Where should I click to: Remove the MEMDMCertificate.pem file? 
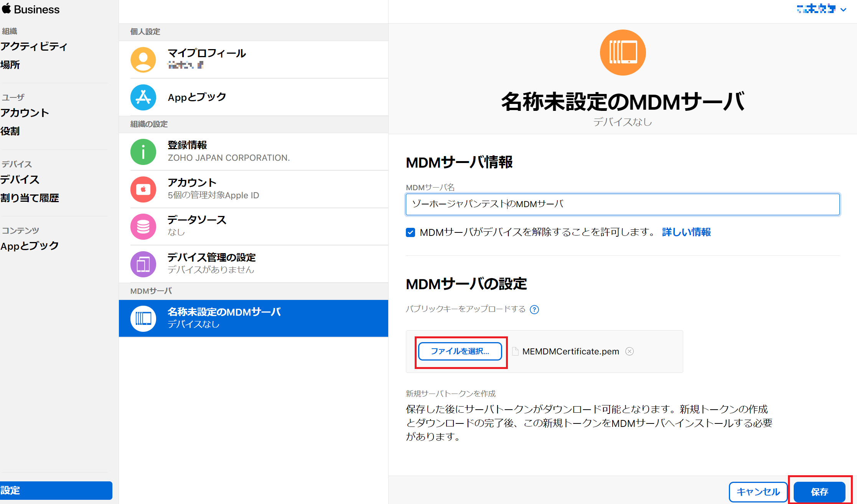point(630,351)
